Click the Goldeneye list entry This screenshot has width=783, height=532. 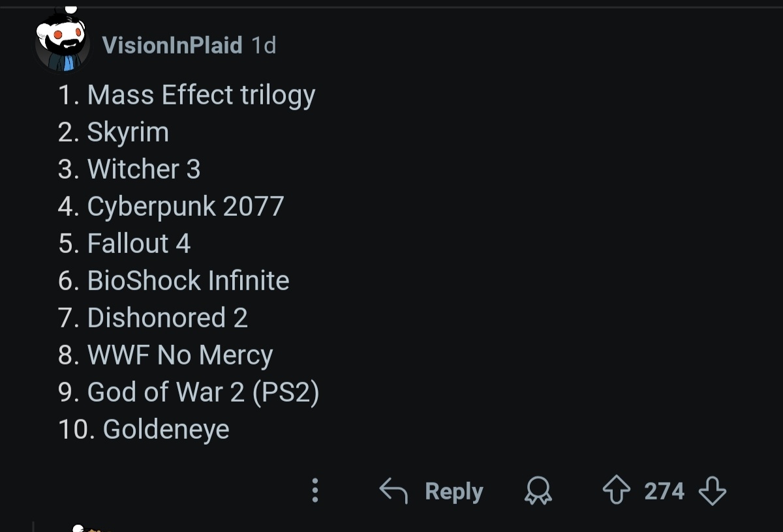166,430
